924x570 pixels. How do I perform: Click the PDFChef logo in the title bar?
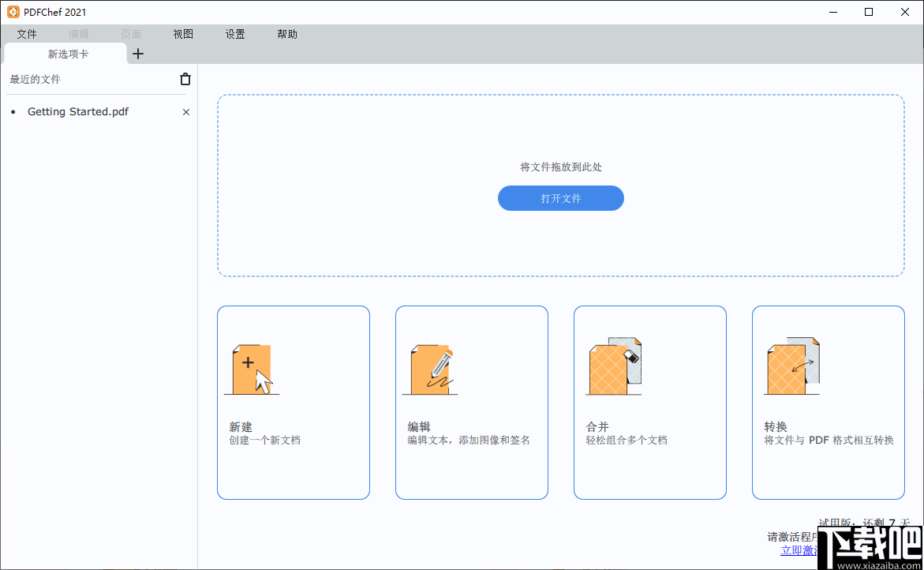(12, 11)
